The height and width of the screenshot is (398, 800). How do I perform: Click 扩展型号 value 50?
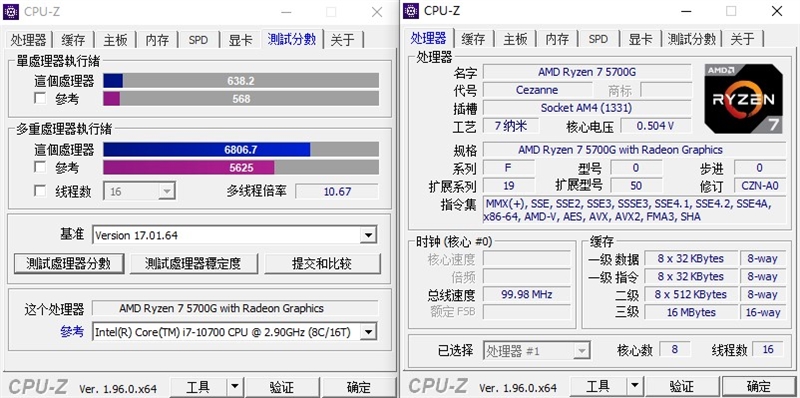point(636,186)
